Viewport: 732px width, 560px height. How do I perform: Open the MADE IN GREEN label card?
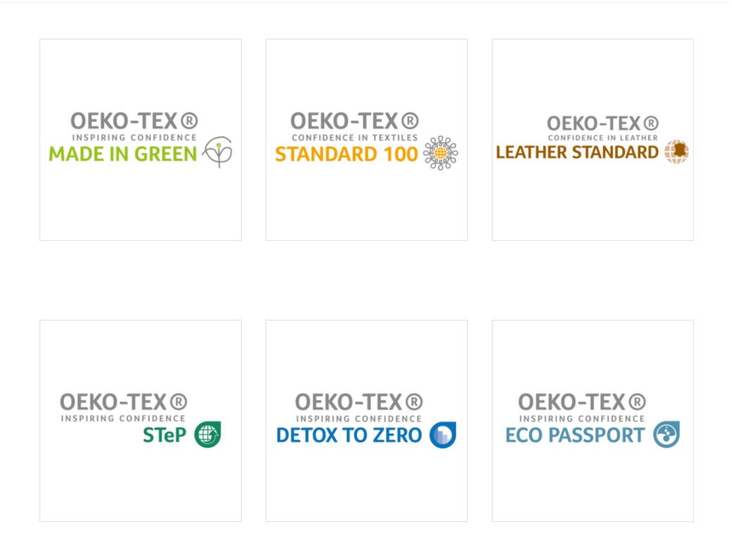[x=140, y=140]
